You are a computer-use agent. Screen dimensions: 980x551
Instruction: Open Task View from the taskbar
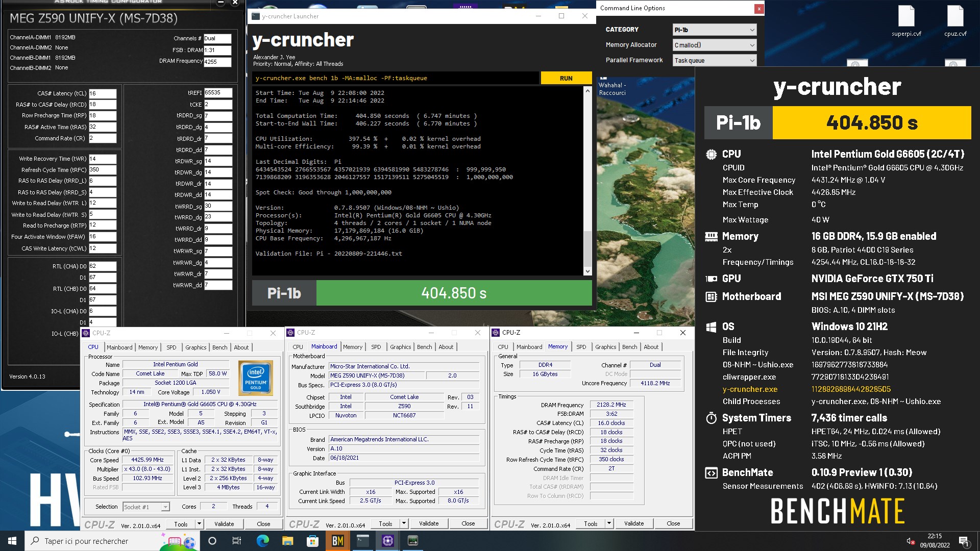pyautogui.click(x=237, y=541)
